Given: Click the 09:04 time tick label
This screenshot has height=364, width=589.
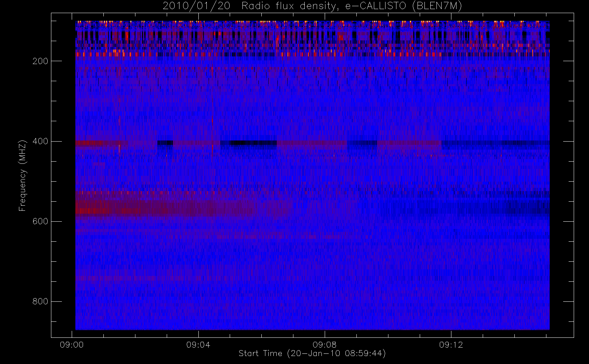Looking at the screenshot, I should tap(198, 345).
